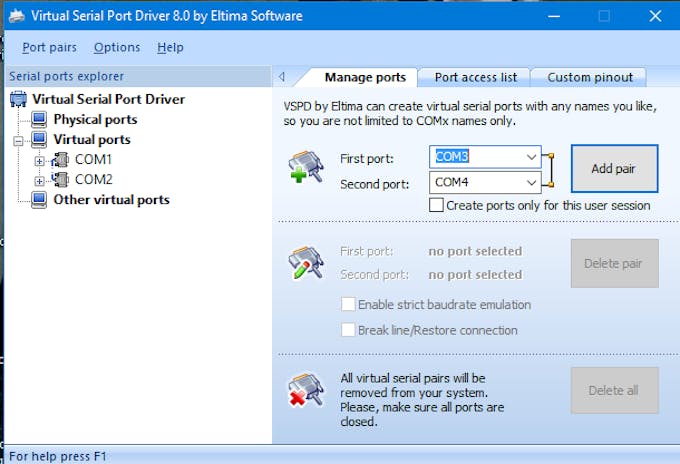Click the Virtual ports monitor icon
The image size is (680, 464).
click(39, 140)
